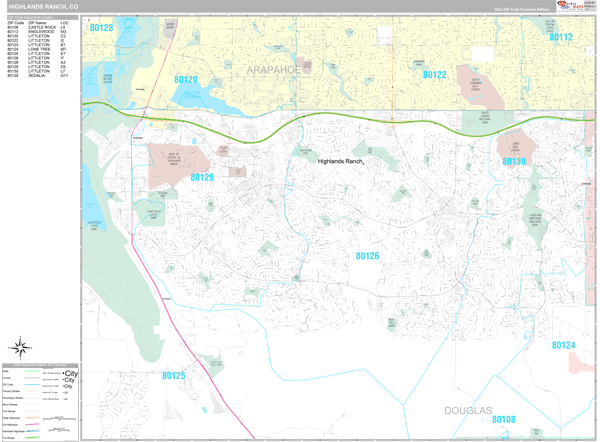Click the ENGLEWOOD index row
600x442 pixels.
37,32
